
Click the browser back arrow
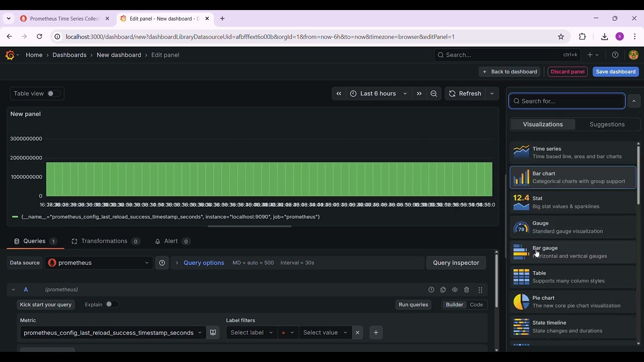tap(9, 37)
